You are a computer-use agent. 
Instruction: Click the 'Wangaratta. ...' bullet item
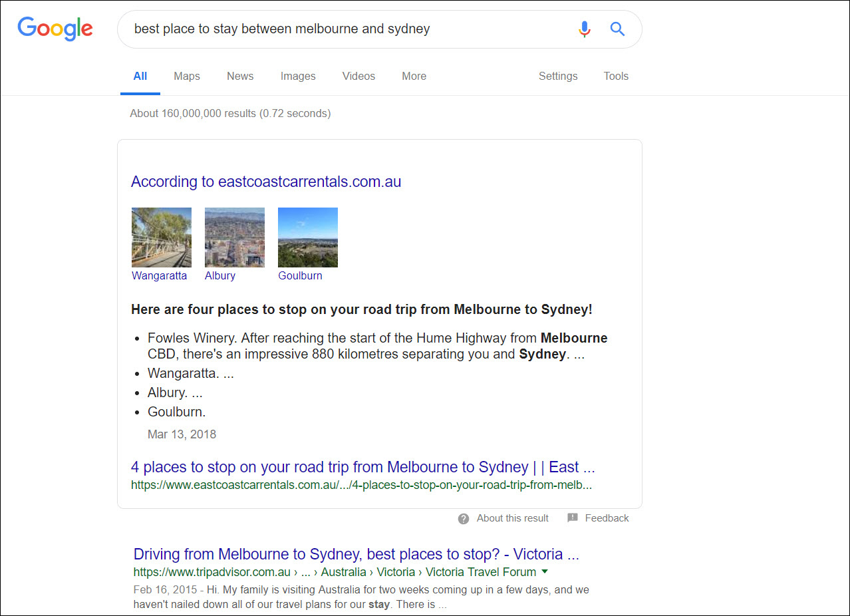click(x=191, y=373)
